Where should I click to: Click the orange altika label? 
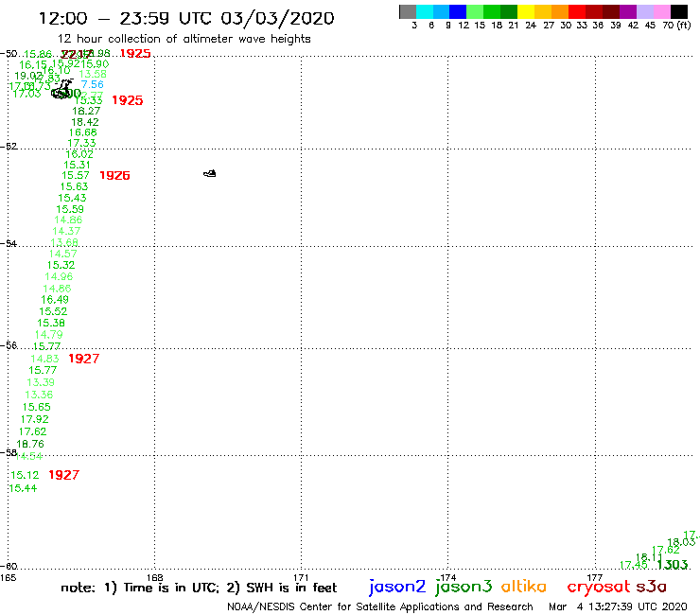524,587
